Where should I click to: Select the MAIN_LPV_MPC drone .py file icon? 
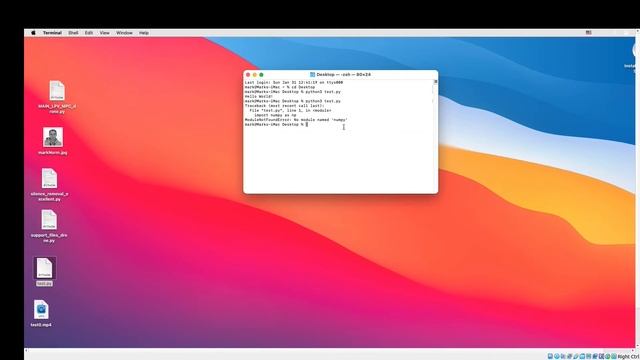tap(57, 91)
